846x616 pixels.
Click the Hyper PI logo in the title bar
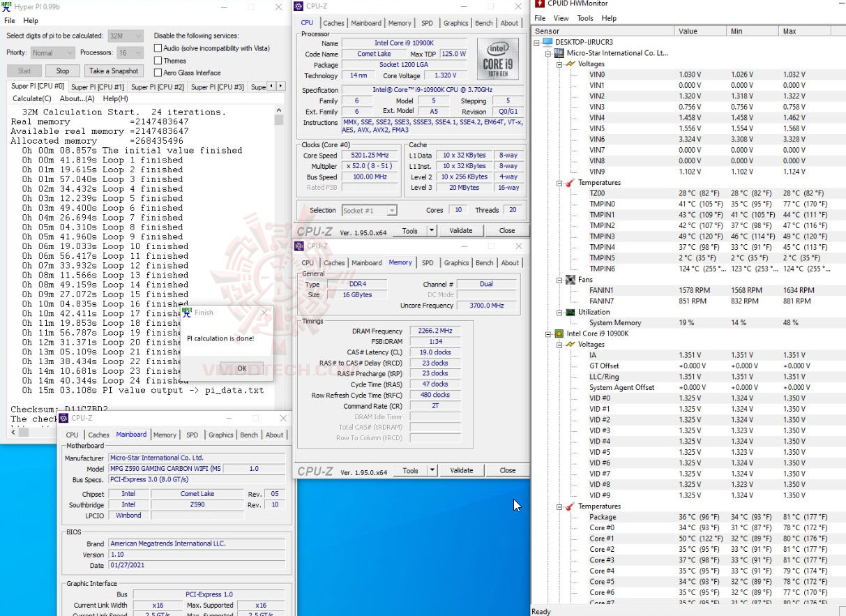coord(7,7)
